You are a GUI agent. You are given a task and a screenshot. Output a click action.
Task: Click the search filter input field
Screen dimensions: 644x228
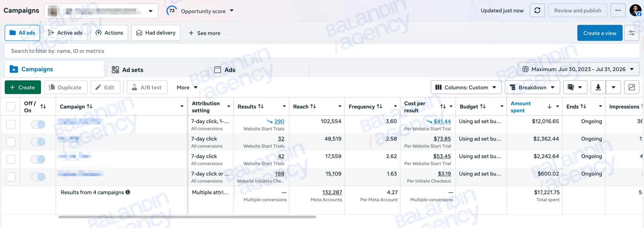[x=322, y=51]
